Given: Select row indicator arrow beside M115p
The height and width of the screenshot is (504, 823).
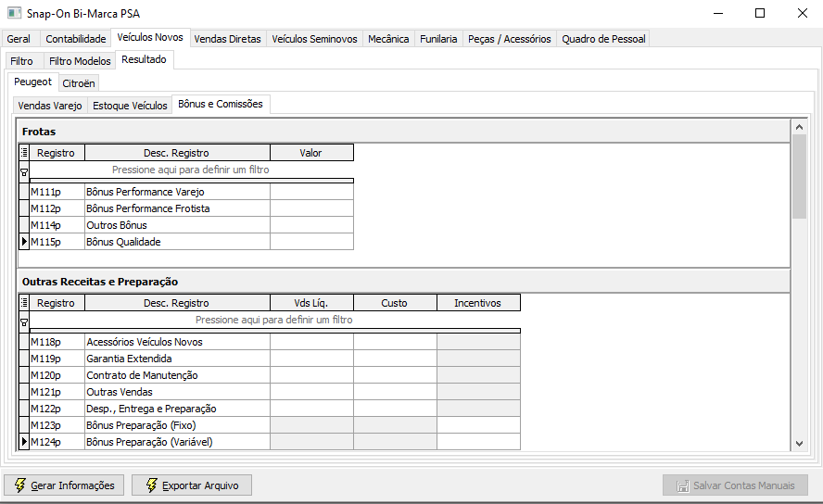Looking at the screenshot, I should click(24, 242).
